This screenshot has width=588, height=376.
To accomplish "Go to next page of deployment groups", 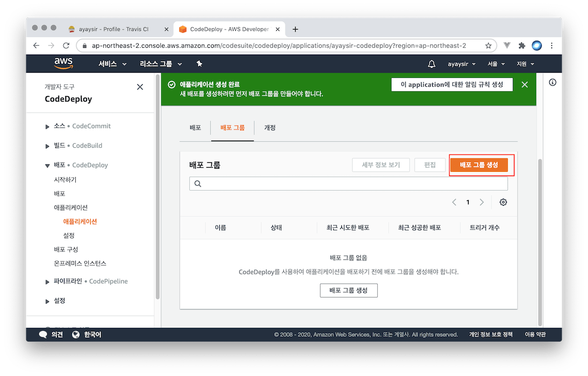I will tap(482, 203).
